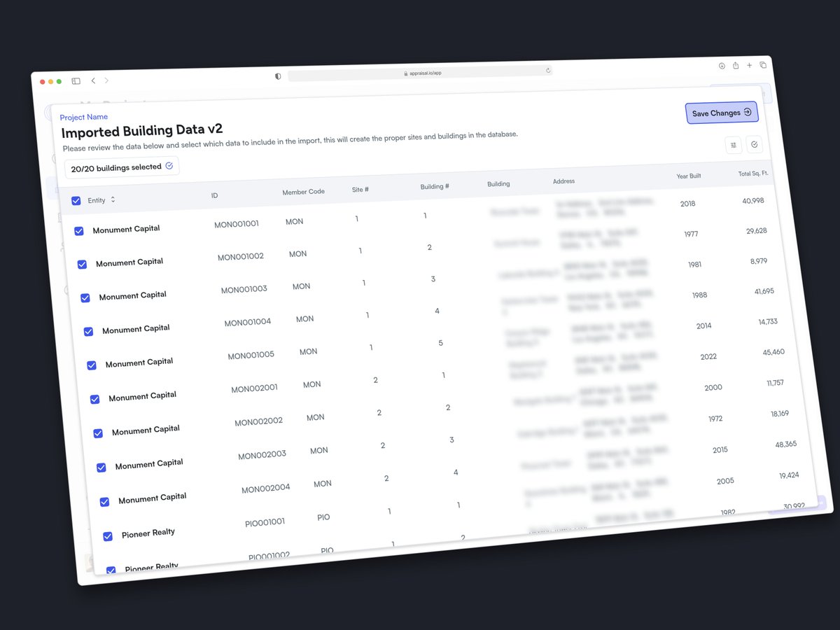Viewport: 840px width, 630px height.
Task: Click the square footage value 48,365
Action: pos(786,444)
